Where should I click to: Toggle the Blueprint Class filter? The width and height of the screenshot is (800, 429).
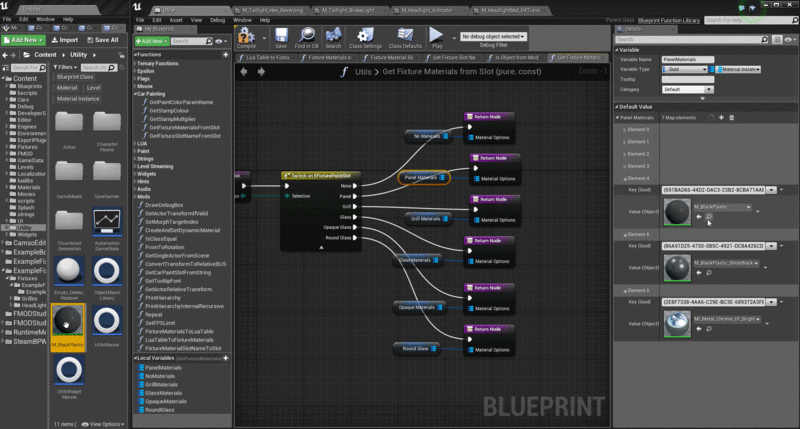75,77
